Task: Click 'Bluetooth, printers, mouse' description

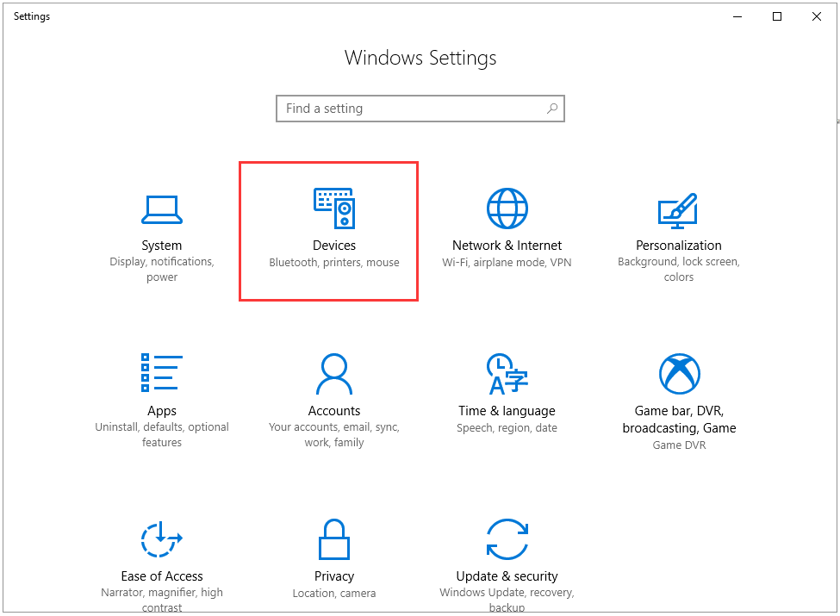Action: click(334, 263)
